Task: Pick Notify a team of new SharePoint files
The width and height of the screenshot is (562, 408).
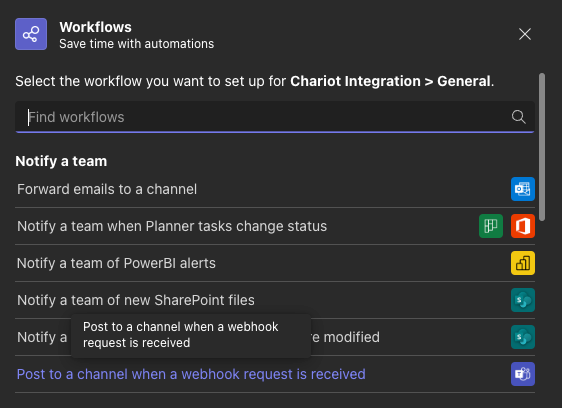Action: (275, 300)
